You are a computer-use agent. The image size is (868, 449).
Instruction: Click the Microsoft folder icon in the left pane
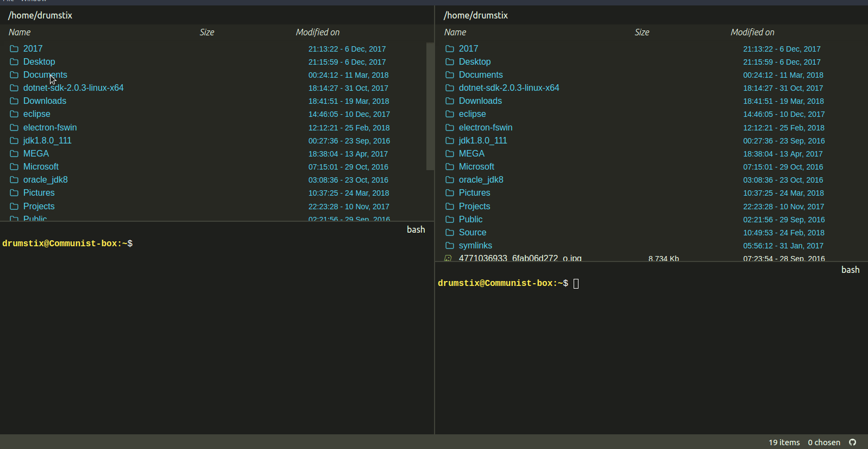pyautogui.click(x=14, y=167)
